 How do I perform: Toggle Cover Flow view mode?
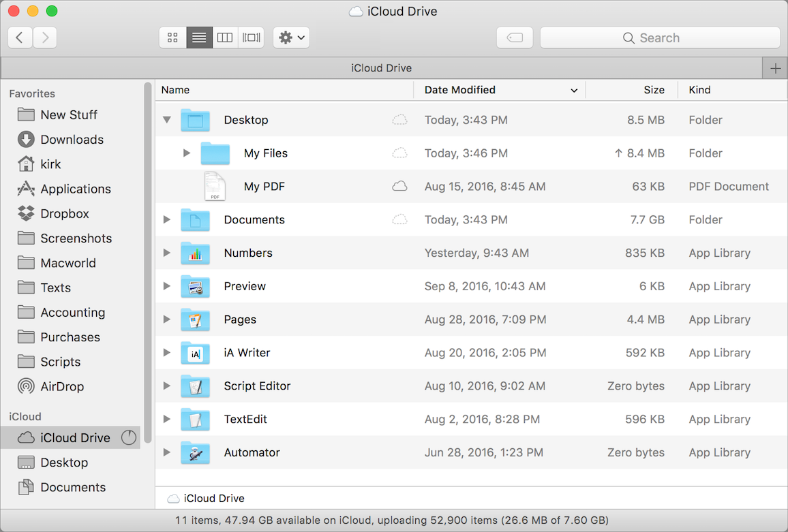(250, 37)
